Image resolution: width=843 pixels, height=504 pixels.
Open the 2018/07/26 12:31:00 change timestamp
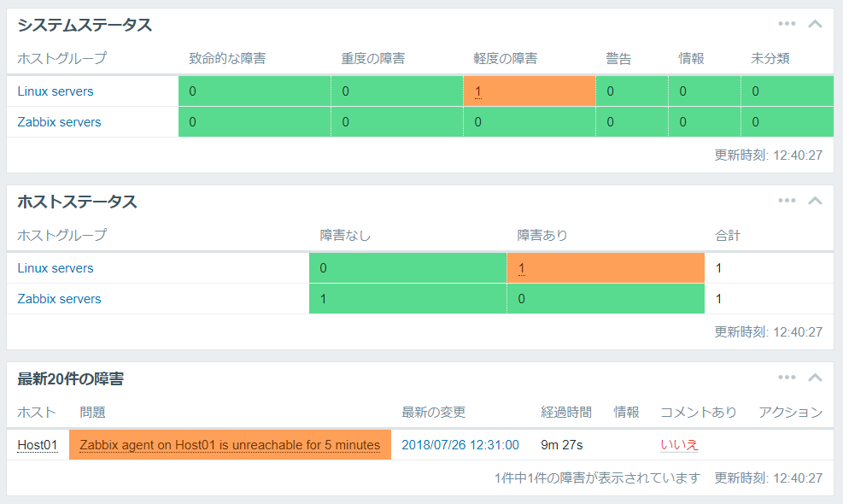pyautogui.click(x=460, y=445)
